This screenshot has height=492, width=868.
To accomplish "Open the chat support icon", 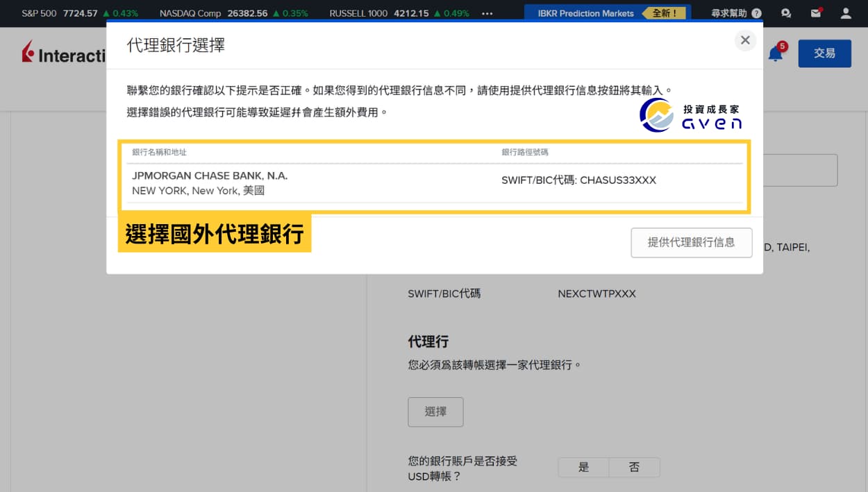I will 786,13.
